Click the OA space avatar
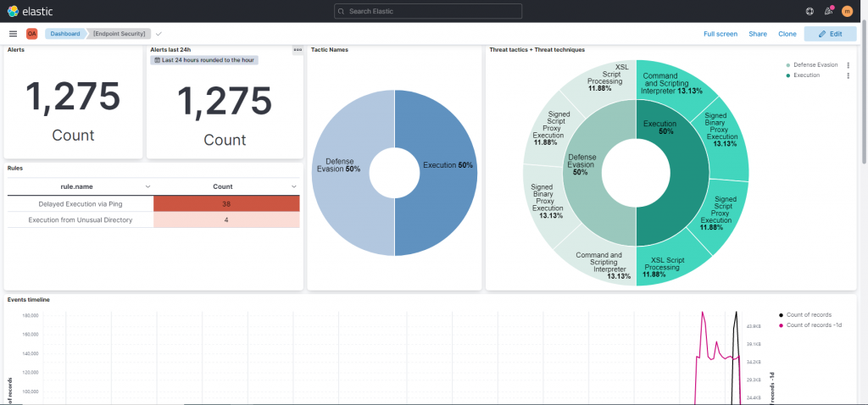868x405 pixels. point(32,34)
